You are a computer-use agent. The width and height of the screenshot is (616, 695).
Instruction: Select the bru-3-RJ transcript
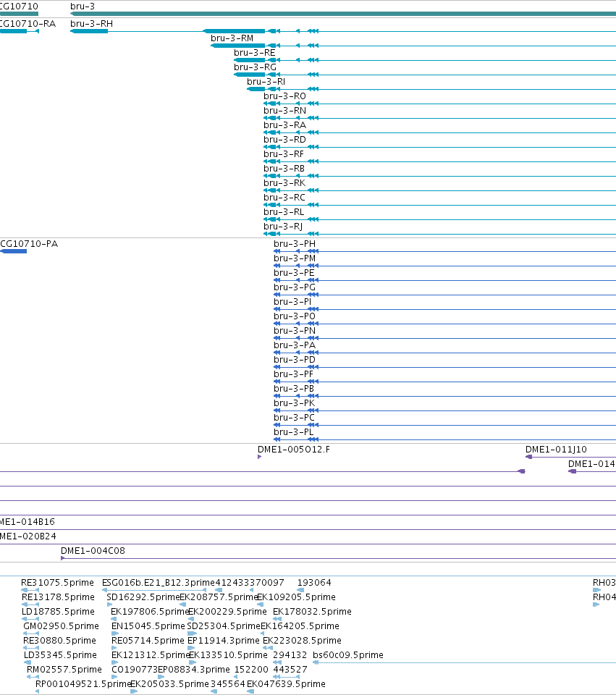tap(283, 227)
